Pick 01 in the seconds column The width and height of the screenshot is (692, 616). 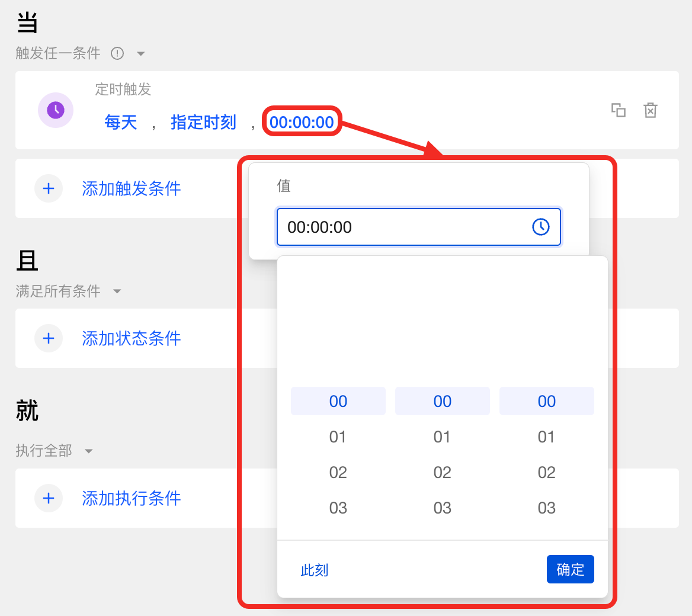click(546, 437)
